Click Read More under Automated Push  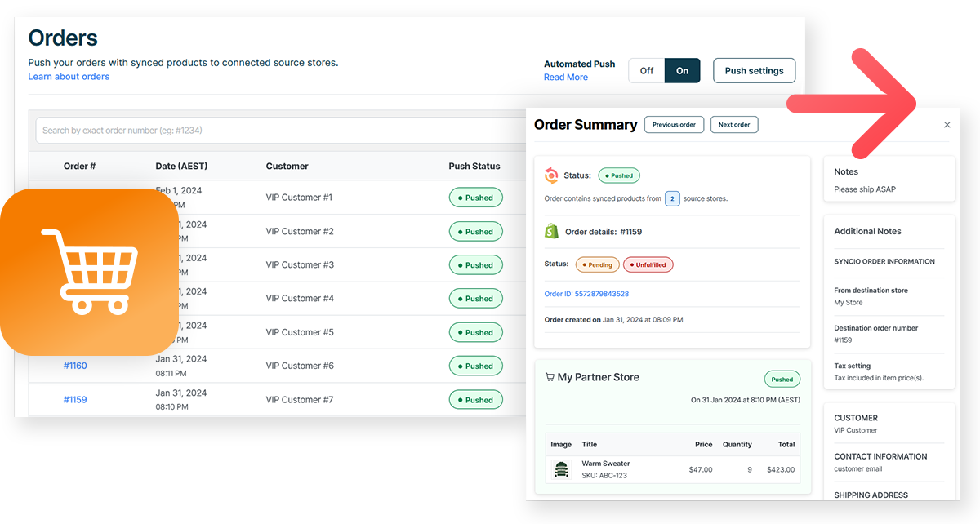point(565,77)
